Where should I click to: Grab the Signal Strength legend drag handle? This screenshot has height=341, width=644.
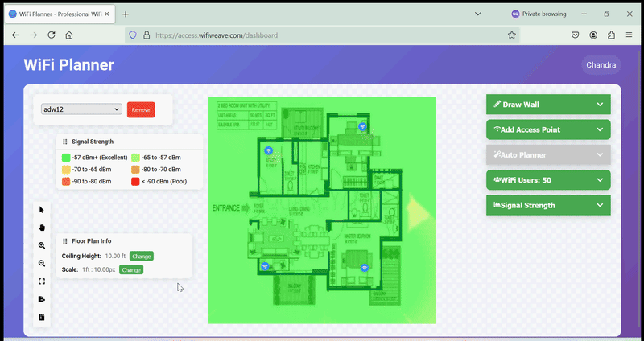pos(65,142)
